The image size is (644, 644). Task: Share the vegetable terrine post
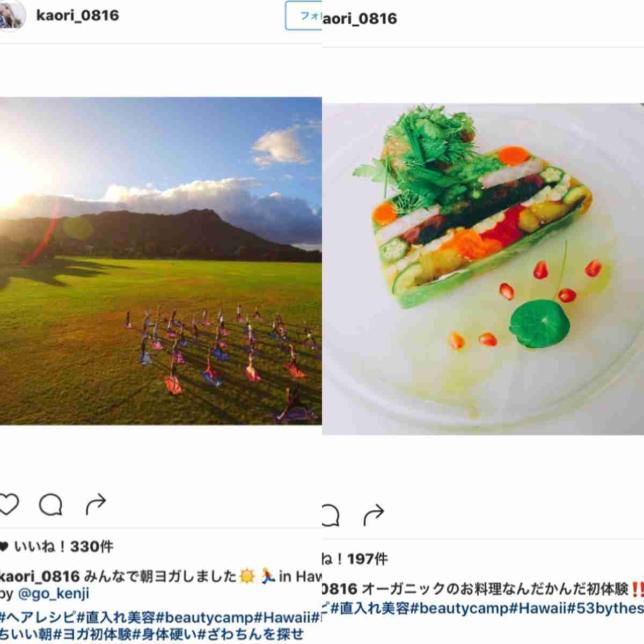[x=374, y=515]
